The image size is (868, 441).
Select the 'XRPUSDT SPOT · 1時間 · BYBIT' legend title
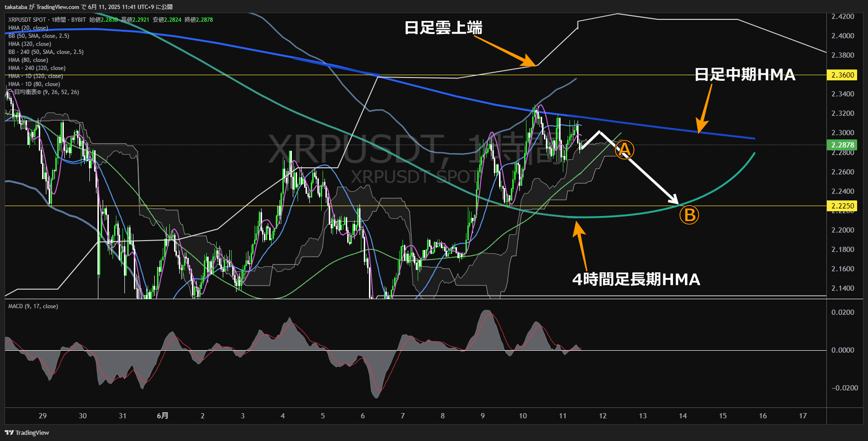pos(47,20)
